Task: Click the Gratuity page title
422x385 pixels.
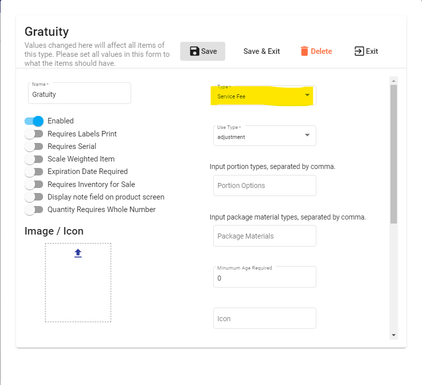Action: pos(47,32)
